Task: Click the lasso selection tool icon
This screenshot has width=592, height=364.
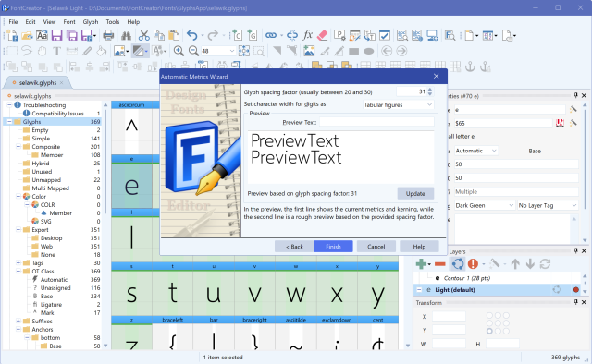Action: [27, 51]
